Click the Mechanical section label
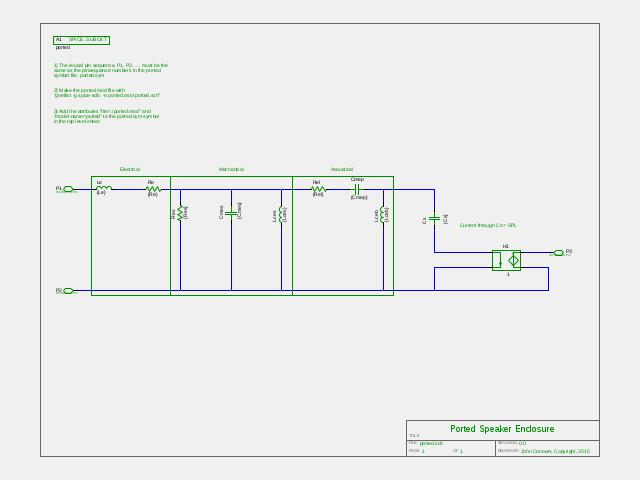 tap(231, 169)
